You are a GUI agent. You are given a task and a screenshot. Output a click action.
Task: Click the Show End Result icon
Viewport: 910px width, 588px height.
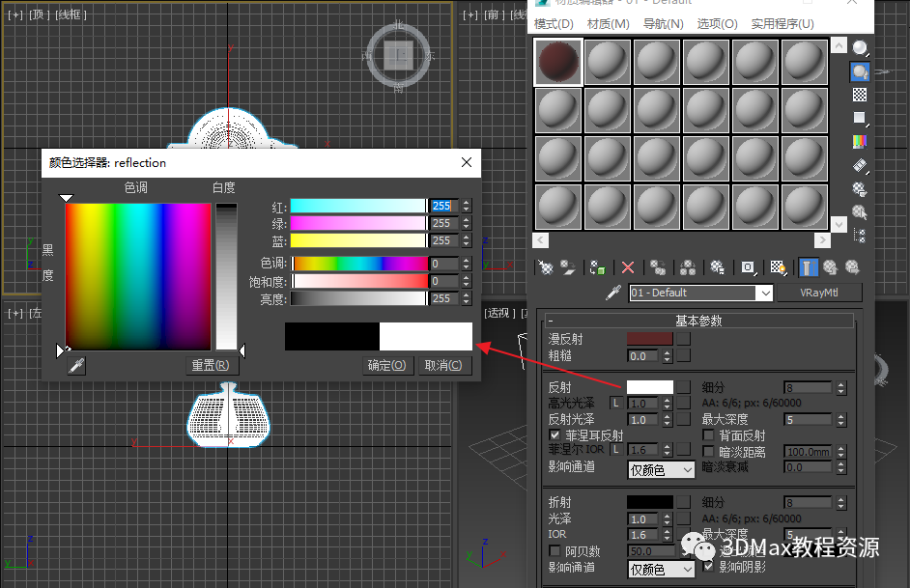[x=808, y=267]
